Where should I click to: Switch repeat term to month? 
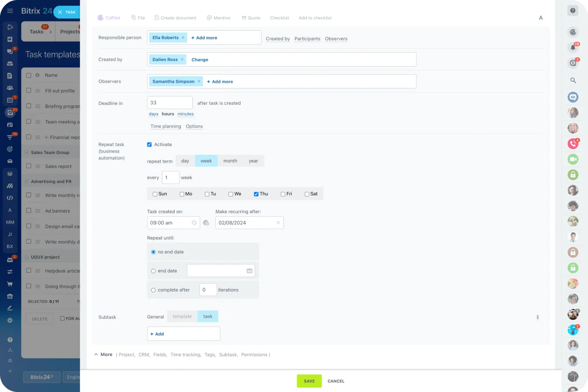[x=230, y=160]
